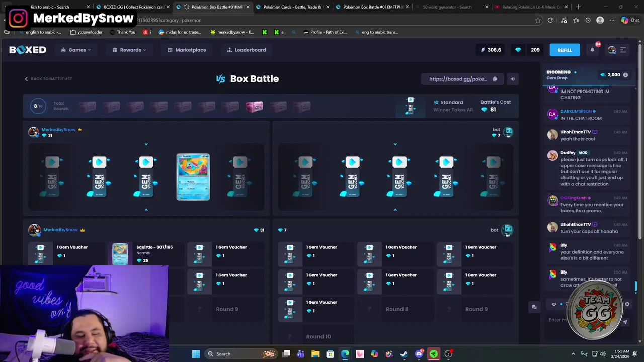644x362 pixels.
Task: Switch to Pokémon Cards - Battle, Trade tab
Action: click(x=292, y=7)
